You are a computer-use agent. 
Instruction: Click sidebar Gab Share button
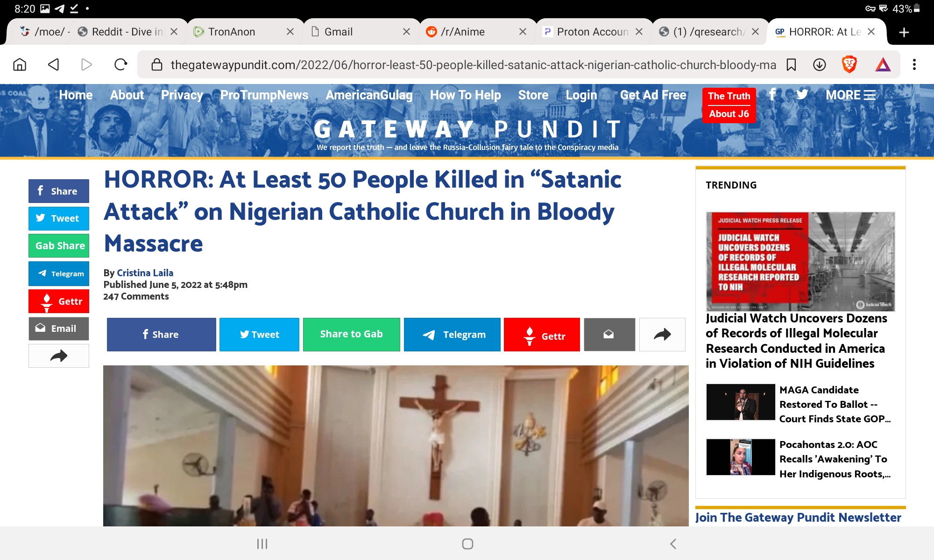pyautogui.click(x=59, y=245)
